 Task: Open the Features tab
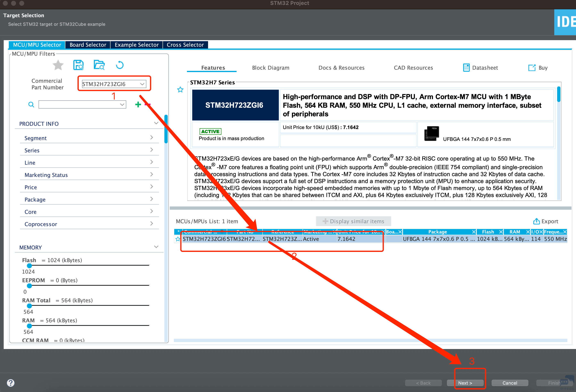(213, 68)
